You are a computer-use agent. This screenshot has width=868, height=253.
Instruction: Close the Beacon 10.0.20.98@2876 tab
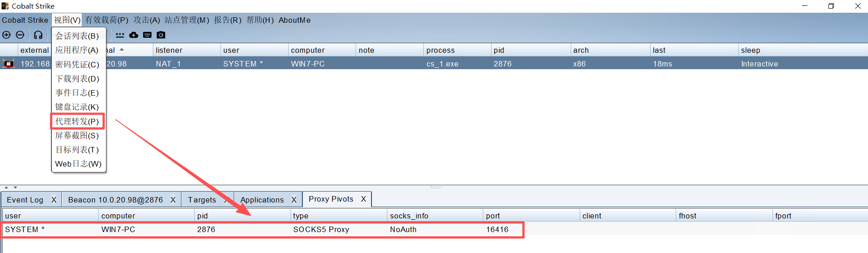point(173,200)
